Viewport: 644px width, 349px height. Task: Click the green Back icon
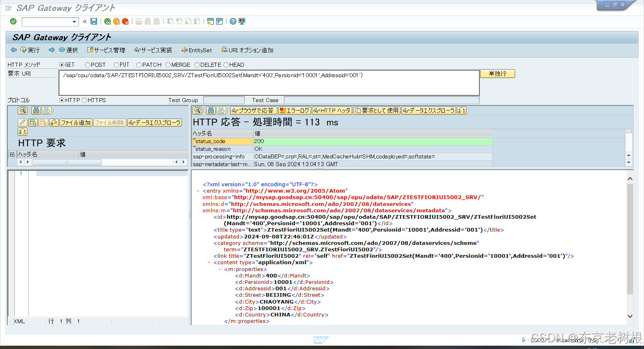107,21
